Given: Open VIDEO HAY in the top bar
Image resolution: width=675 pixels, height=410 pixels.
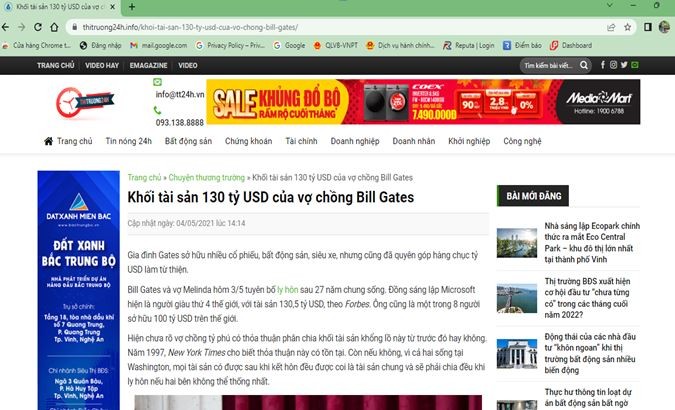Looking at the screenshot, I should pyautogui.click(x=104, y=65).
